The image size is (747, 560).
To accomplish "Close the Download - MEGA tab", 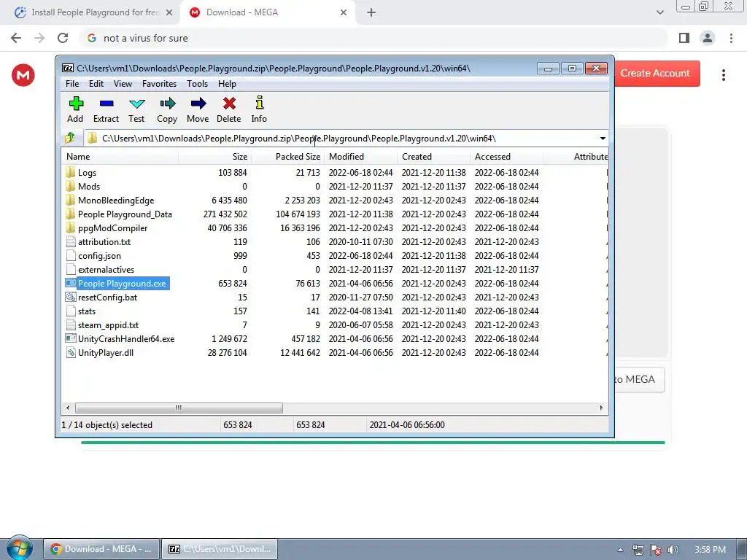I will [344, 12].
